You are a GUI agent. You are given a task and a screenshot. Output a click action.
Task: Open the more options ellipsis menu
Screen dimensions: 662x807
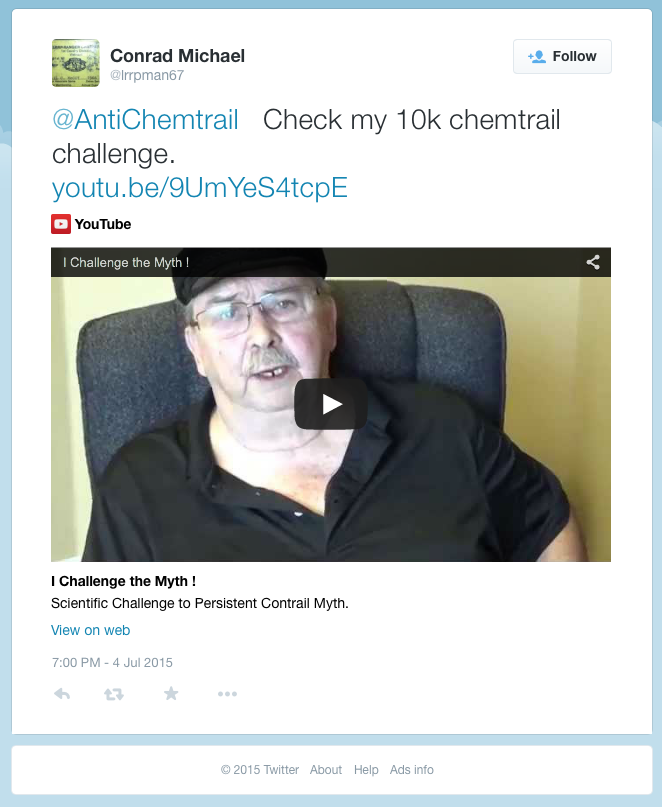(x=227, y=694)
